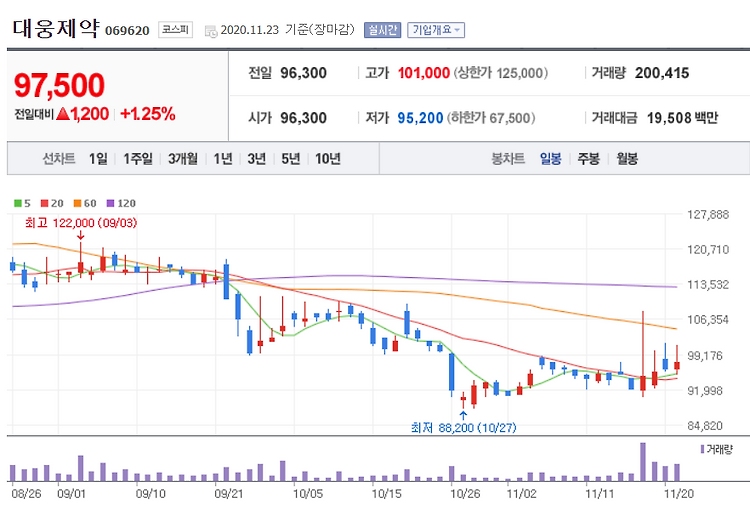The width and height of the screenshot is (750, 510).
Task: Click the 11/20 date label on the axis
Action: 679,493
